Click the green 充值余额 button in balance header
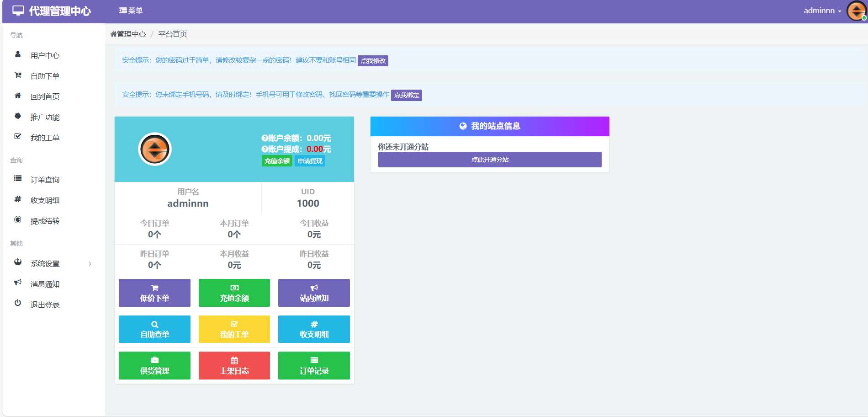Viewport: 868px width, 417px height. (277, 161)
